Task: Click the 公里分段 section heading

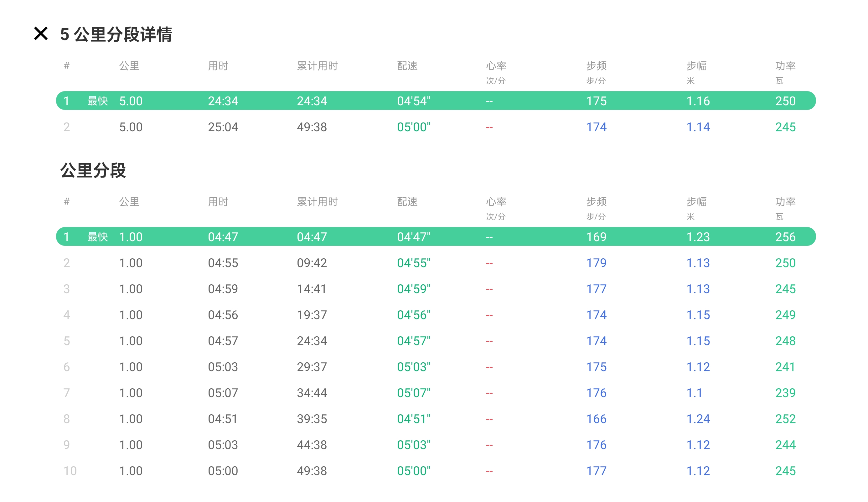Action: click(93, 170)
